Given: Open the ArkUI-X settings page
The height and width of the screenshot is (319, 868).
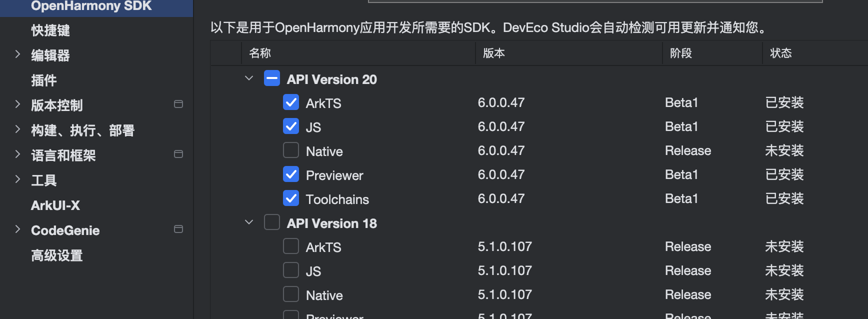Looking at the screenshot, I should click(x=55, y=205).
